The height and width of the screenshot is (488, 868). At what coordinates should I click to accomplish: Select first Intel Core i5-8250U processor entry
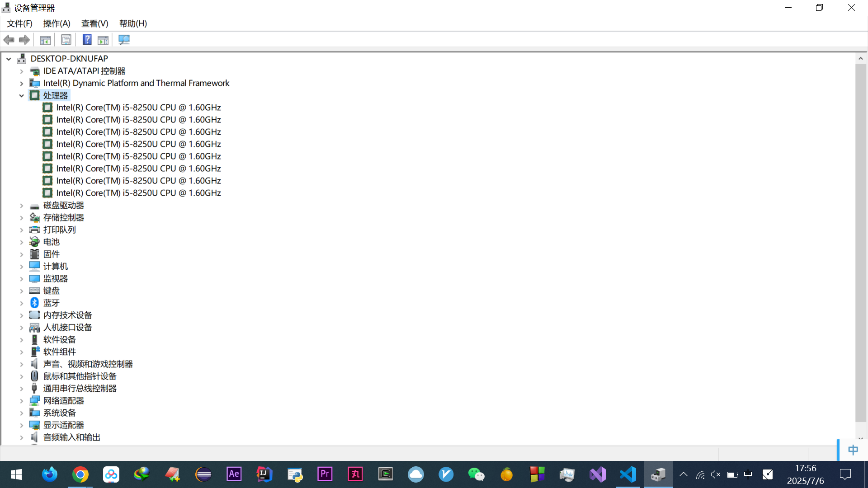[x=138, y=108]
